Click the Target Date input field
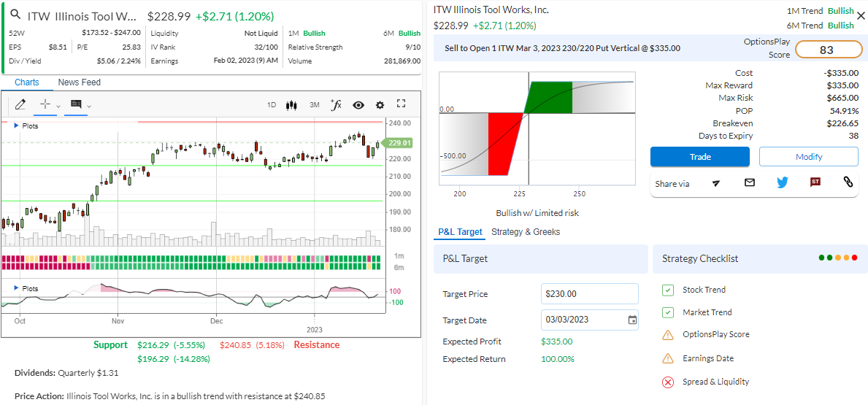Screen dimensions: 868x405 coord(590,320)
